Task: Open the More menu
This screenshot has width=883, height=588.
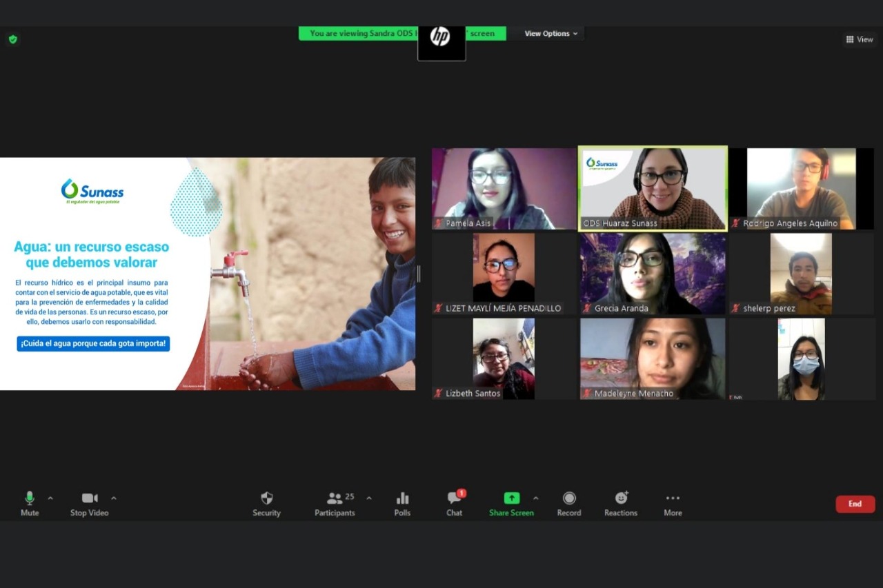Action: tap(673, 498)
